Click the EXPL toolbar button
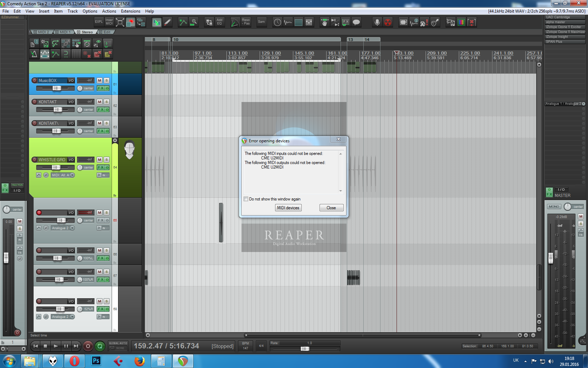 pyautogui.click(x=99, y=22)
